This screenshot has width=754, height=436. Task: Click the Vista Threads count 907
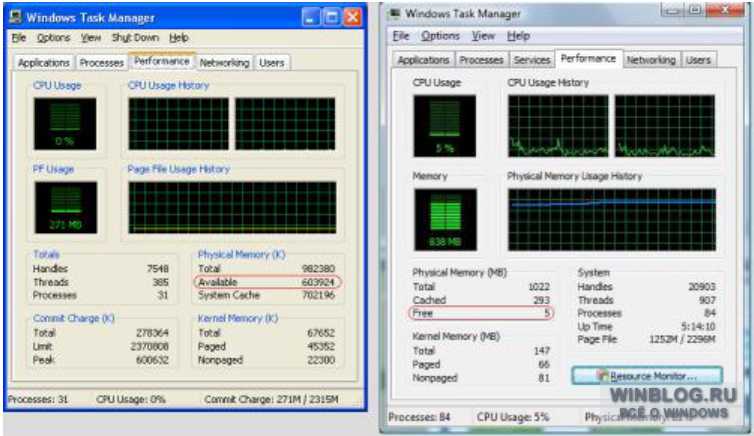click(707, 300)
